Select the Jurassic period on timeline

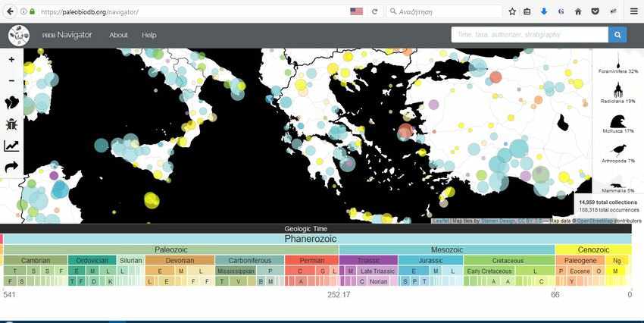coord(430,261)
